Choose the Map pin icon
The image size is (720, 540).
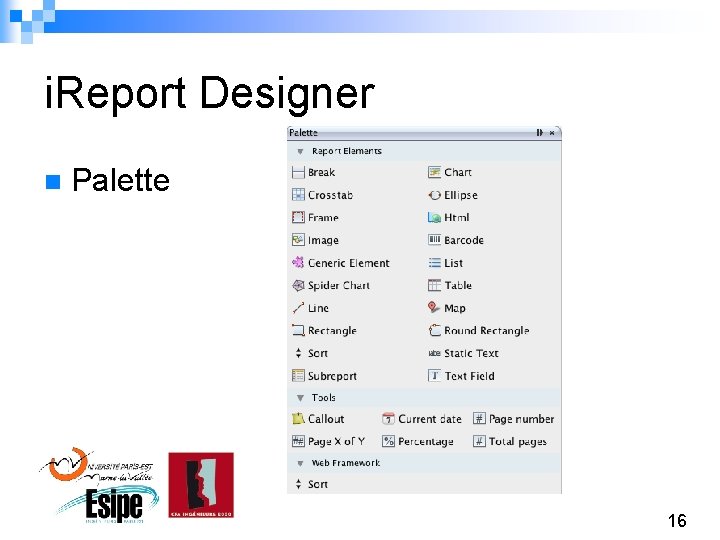point(434,307)
